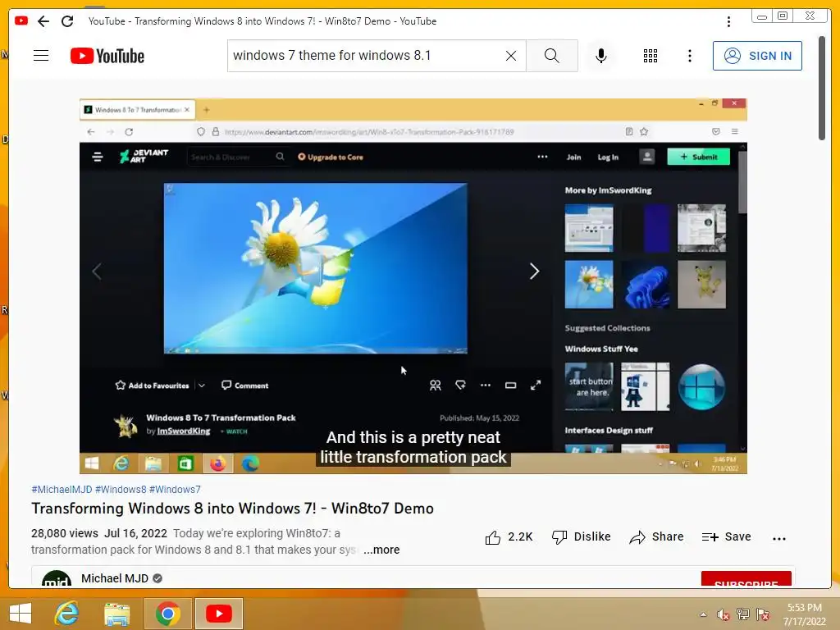
Task: Open YouTube settings three-dot menu
Action: click(x=689, y=56)
